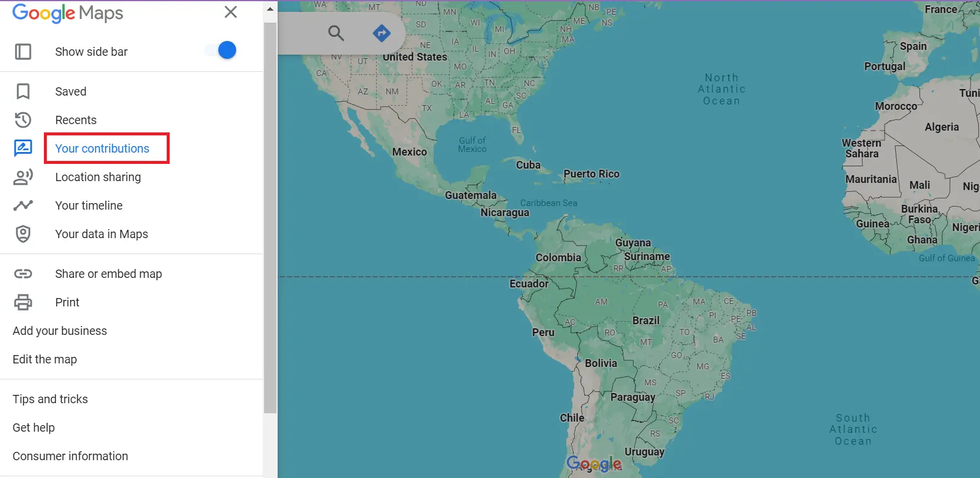
Task: Click the Uruguay map label
Action: (x=644, y=452)
